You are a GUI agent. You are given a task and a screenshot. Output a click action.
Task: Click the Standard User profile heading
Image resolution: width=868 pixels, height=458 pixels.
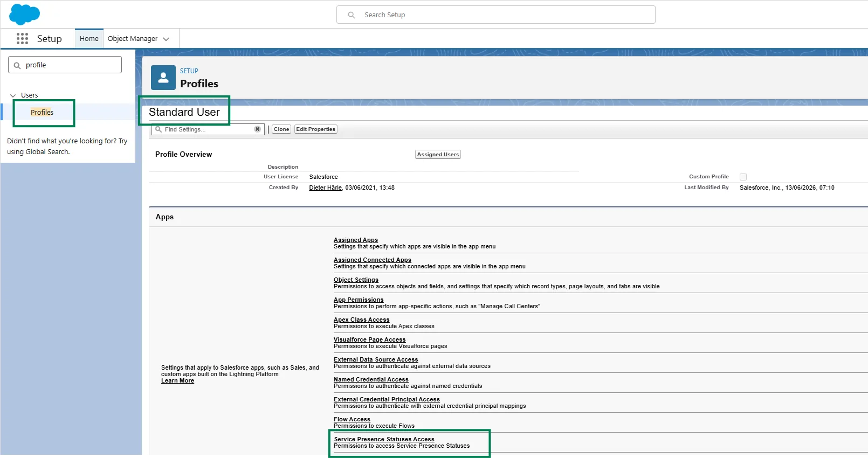pos(184,112)
